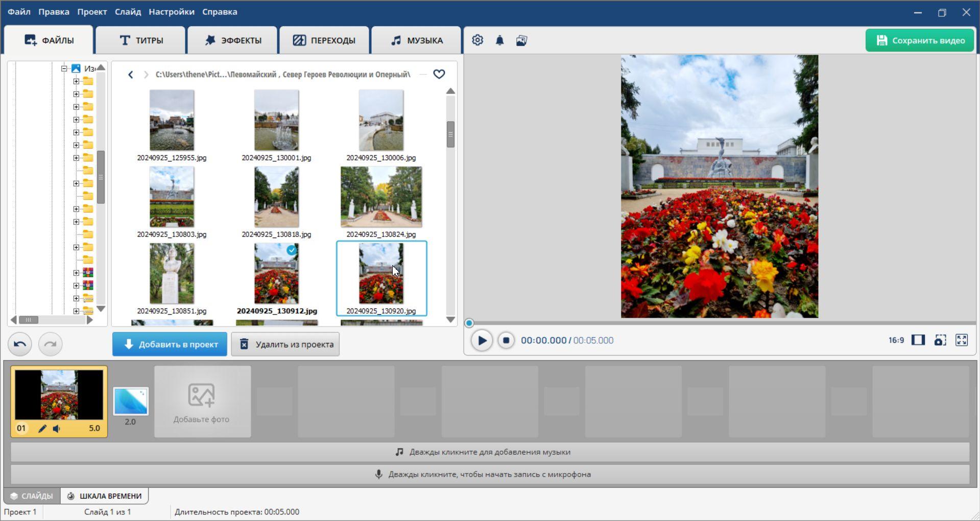980x521 pixels.
Task: Click the Добавьте фото placeholder
Action: pos(202,401)
